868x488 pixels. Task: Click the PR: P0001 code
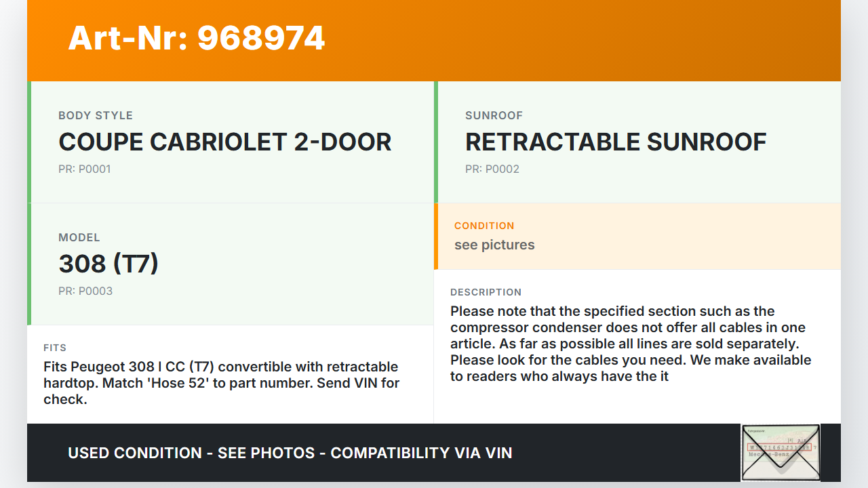point(85,169)
